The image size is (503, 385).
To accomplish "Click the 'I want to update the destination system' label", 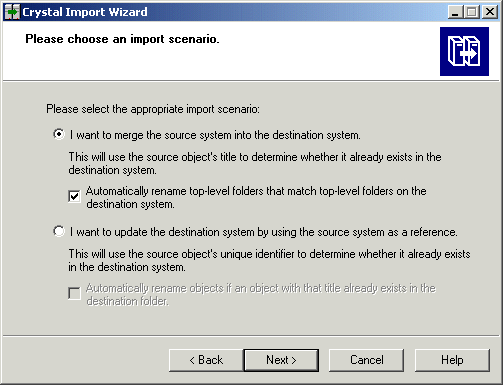I will click(x=263, y=232).
